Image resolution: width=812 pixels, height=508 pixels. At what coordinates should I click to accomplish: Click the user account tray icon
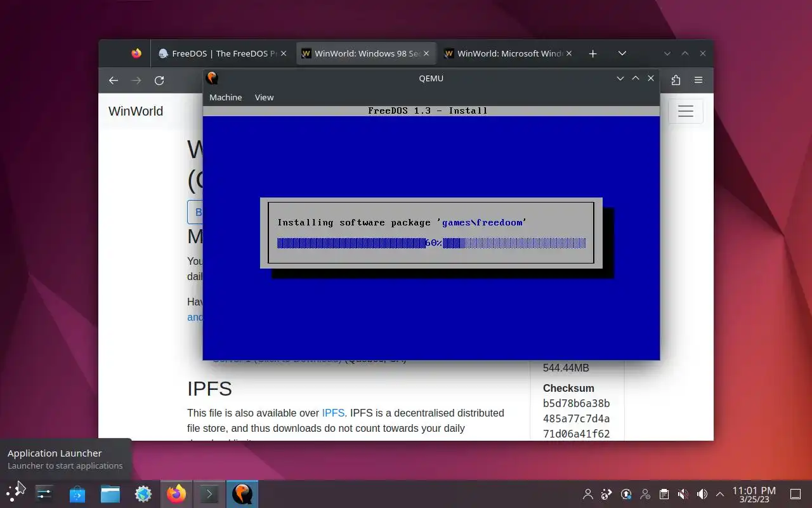point(588,494)
